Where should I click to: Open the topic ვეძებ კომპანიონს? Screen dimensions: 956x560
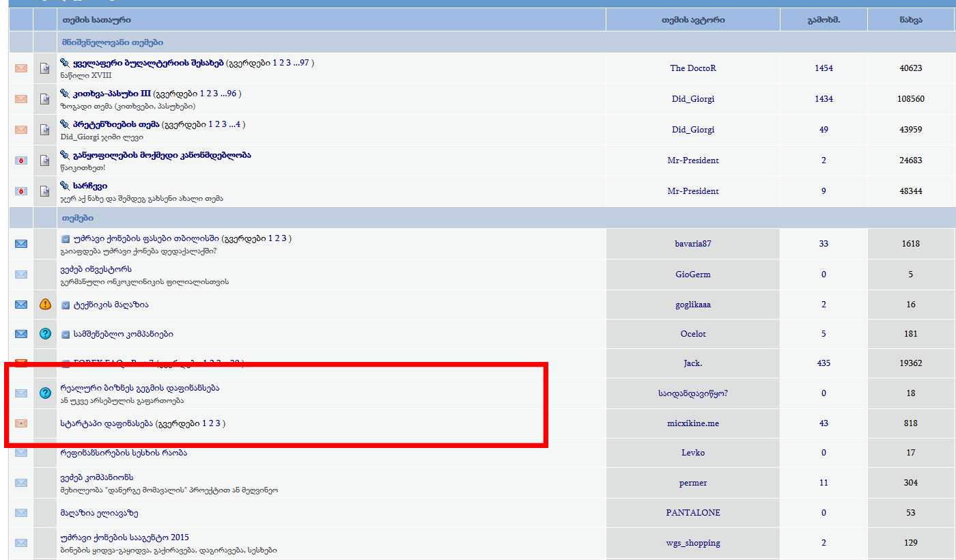pos(96,477)
